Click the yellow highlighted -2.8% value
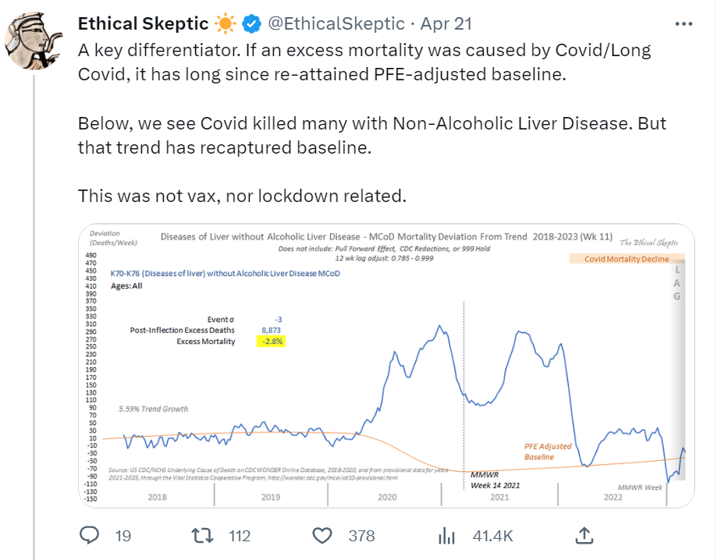This screenshot has width=728, height=560. pyautogui.click(x=271, y=342)
